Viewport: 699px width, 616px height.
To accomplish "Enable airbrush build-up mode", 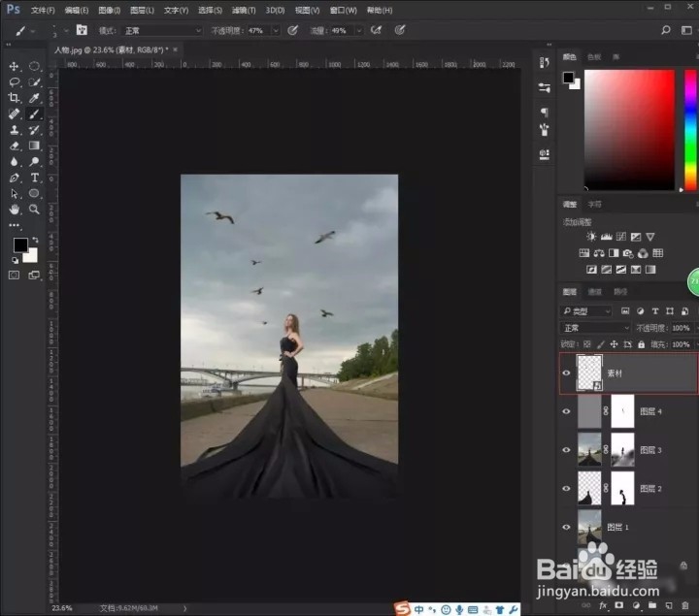I will pos(377,30).
